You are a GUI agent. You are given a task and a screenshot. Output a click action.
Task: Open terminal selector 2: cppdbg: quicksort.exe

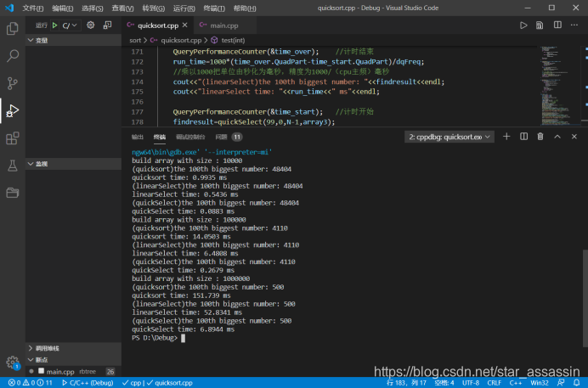[x=449, y=137]
